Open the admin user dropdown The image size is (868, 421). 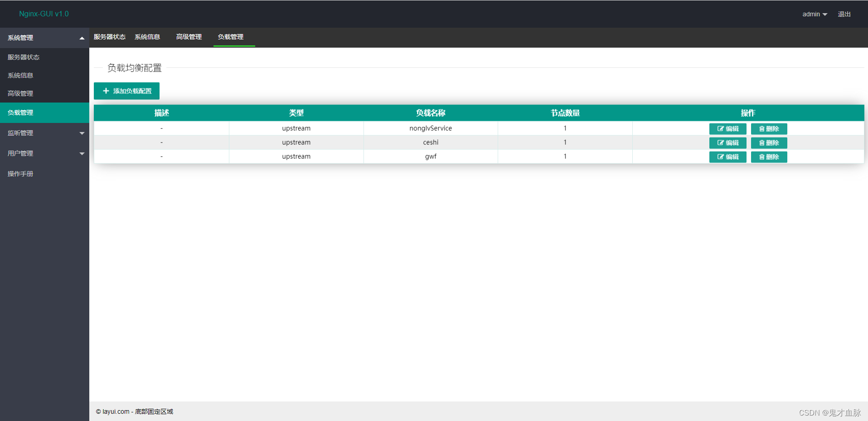(x=815, y=14)
